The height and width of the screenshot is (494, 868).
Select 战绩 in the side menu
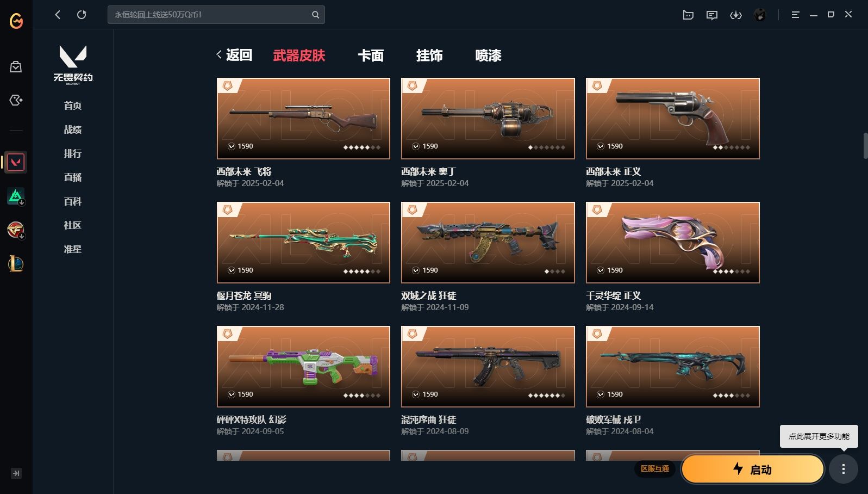pos(73,129)
